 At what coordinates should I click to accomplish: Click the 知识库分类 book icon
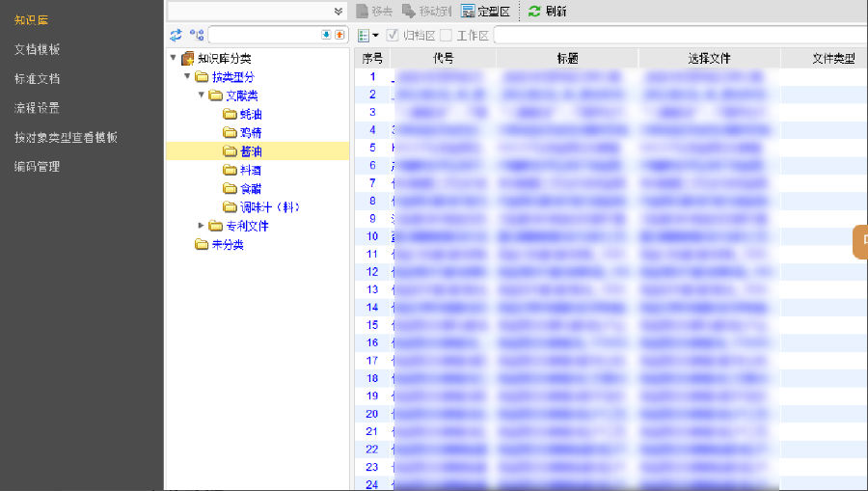point(188,58)
